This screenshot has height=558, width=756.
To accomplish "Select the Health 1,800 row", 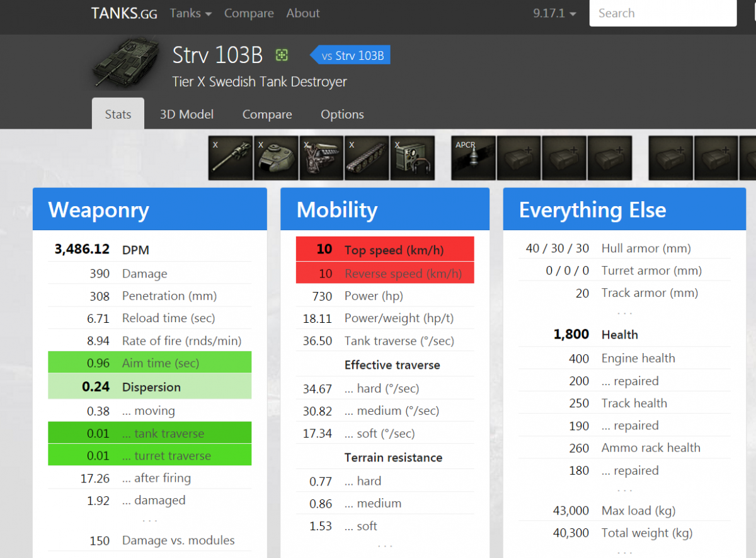I will coord(624,334).
